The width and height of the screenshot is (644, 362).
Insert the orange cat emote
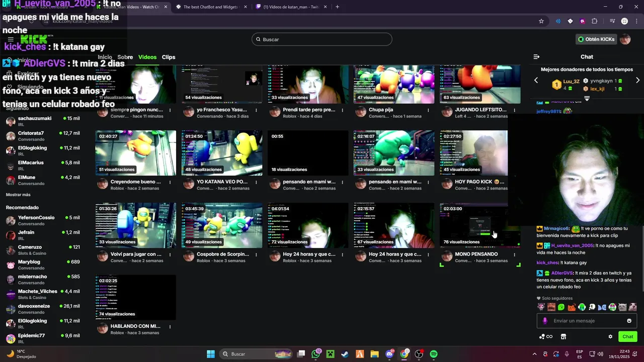[x=572, y=307]
